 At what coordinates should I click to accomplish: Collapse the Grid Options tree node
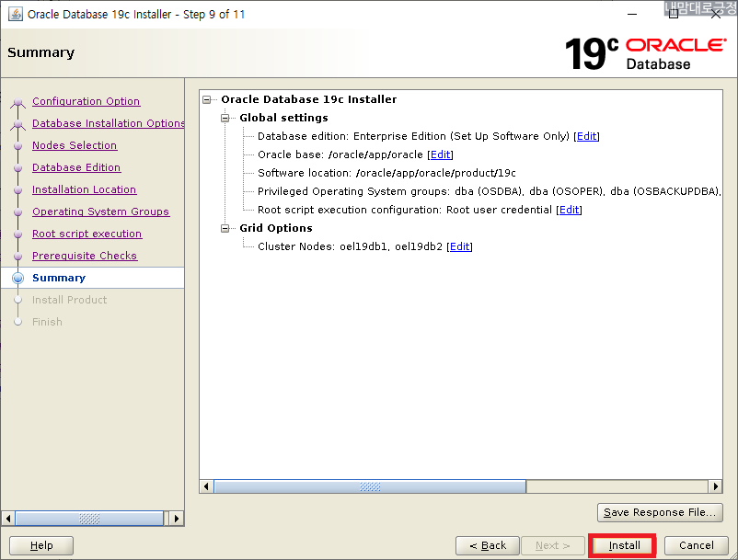pos(225,229)
